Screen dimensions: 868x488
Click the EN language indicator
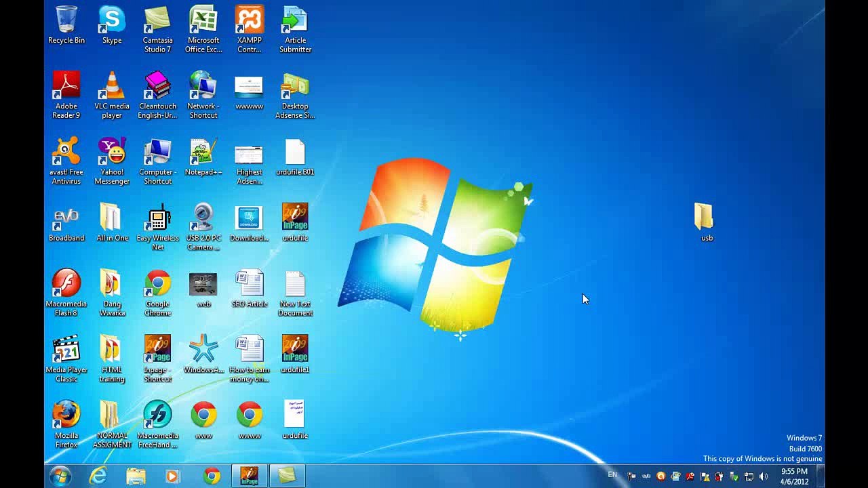coord(612,475)
